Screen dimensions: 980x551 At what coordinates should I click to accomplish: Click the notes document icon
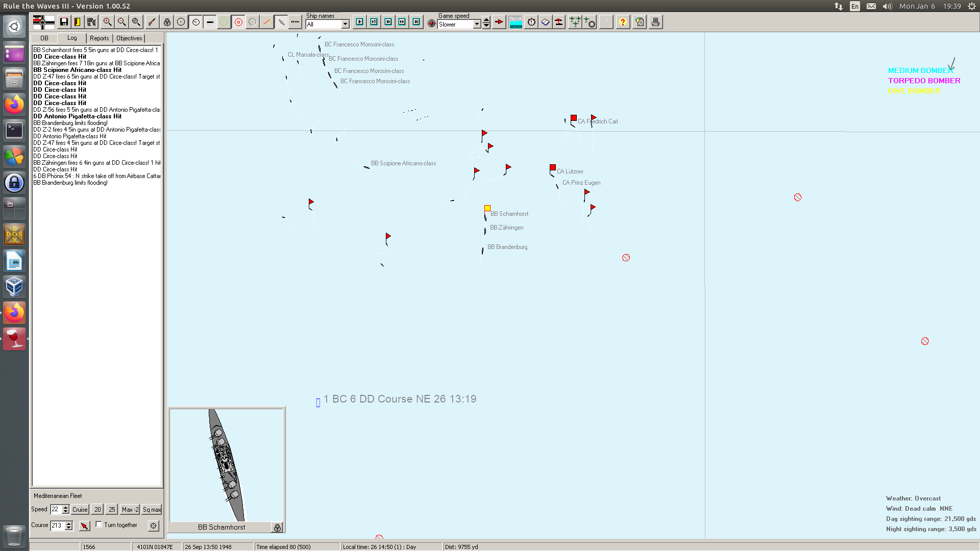(x=640, y=22)
